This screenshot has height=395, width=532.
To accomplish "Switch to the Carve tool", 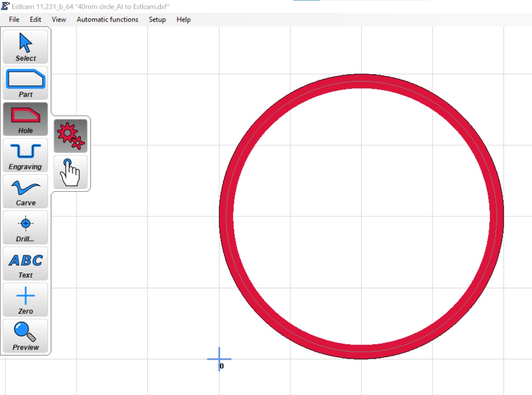I will tap(26, 191).
